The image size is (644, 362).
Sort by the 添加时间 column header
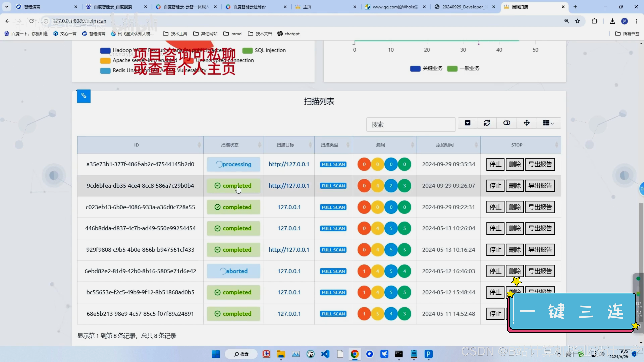point(444,145)
